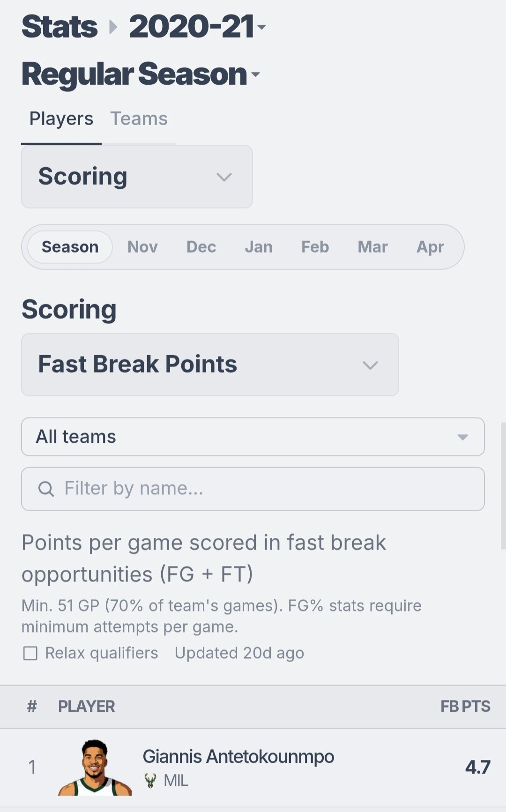Image resolution: width=506 pixels, height=812 pixels.
Task: Expand the Fast Break Points stat selector
Action: [210, 365]
